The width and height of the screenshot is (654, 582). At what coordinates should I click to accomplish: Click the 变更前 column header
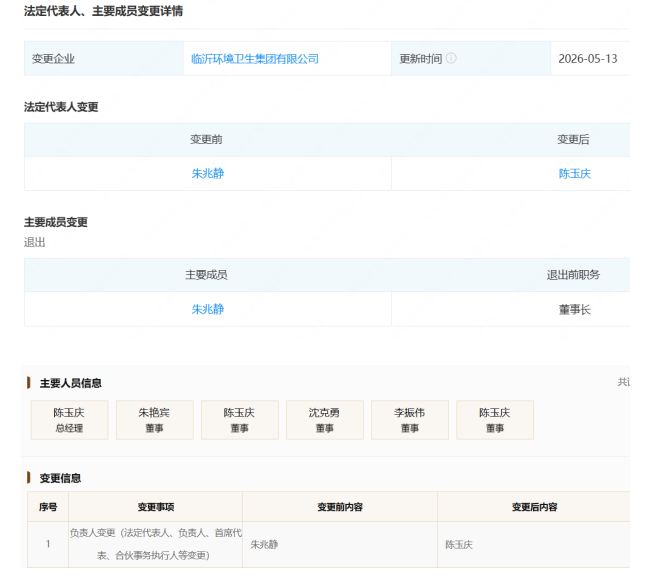click(x=206, y=139)
